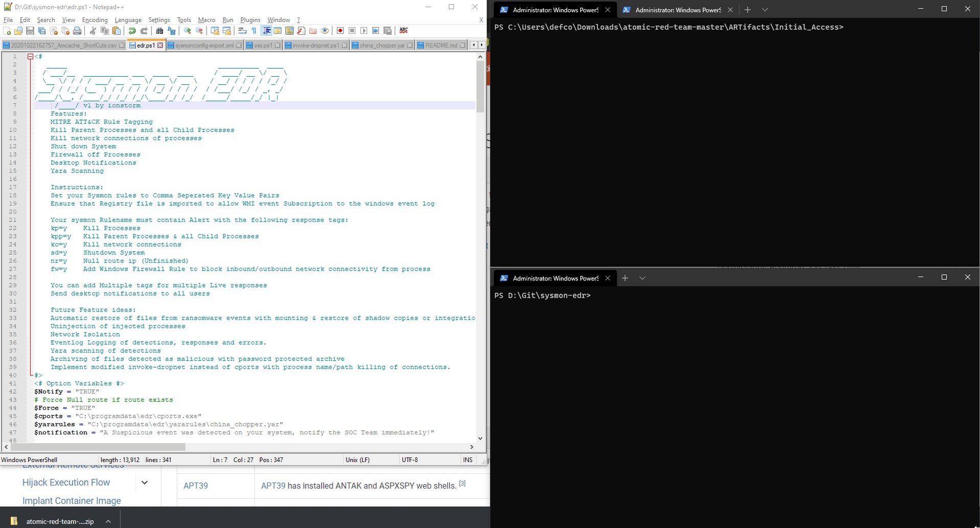980x528 pixels.
Task: Open the Implant Container Image link
Action: pyautogui.click(x=72, y=501)
